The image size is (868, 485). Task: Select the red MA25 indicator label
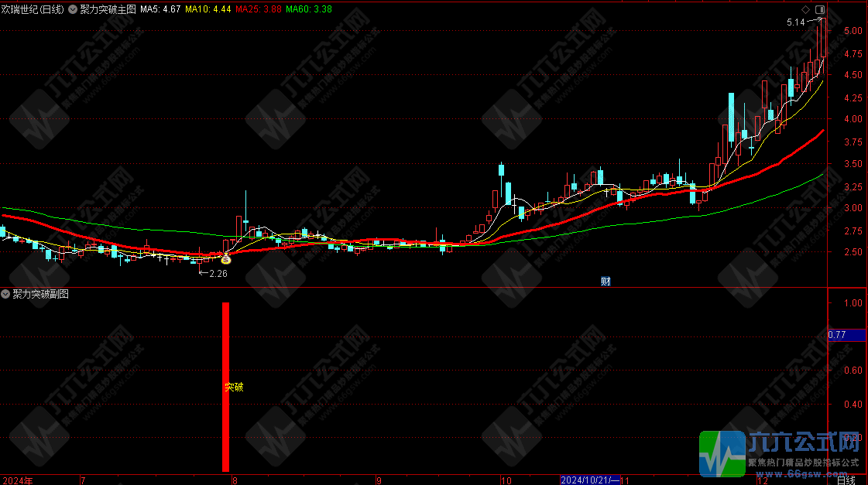(x=259, y=9)
